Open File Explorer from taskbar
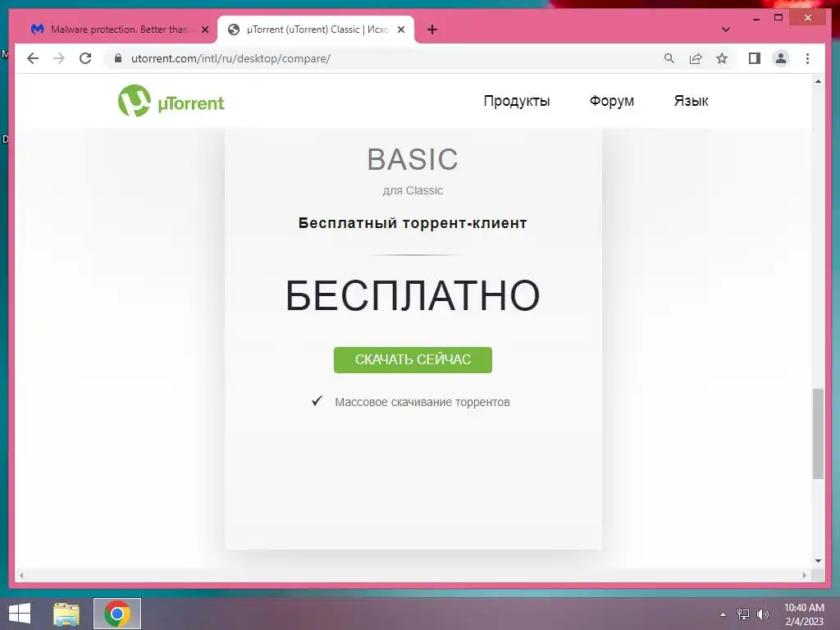This screenshot has height=630, width=840. 66,614
